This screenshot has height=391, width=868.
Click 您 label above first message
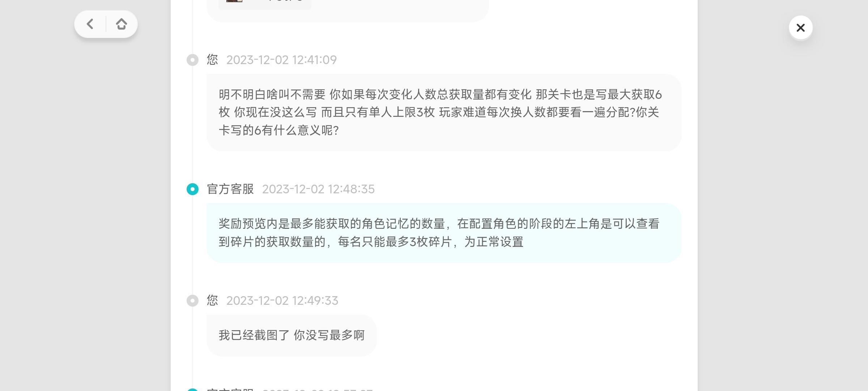point(212,60)
